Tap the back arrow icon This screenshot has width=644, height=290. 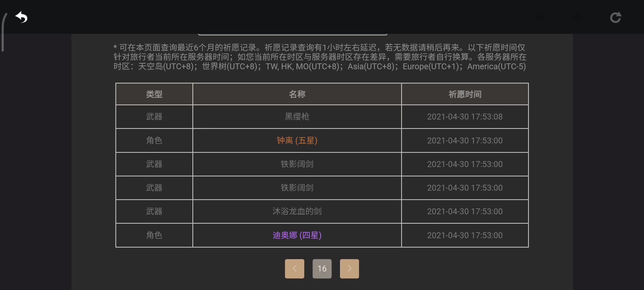pyautogui.click(x=21, y=17)
